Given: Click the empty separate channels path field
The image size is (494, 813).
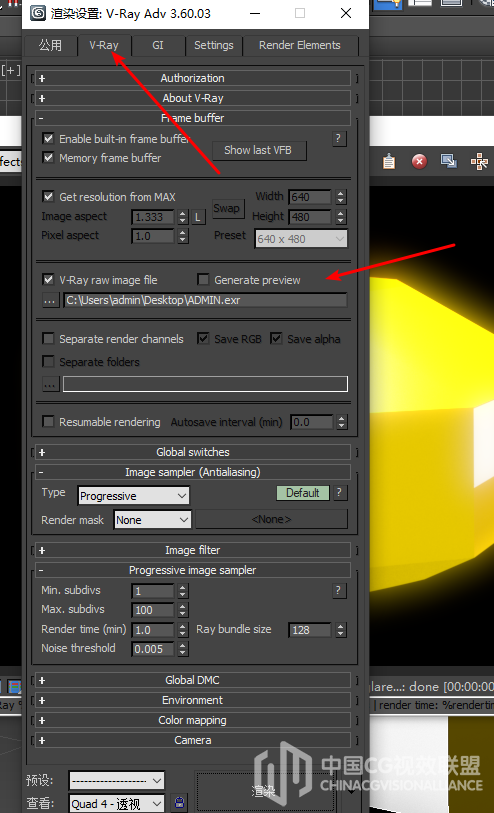Looking at the screenshot, I should pos(205,384).
